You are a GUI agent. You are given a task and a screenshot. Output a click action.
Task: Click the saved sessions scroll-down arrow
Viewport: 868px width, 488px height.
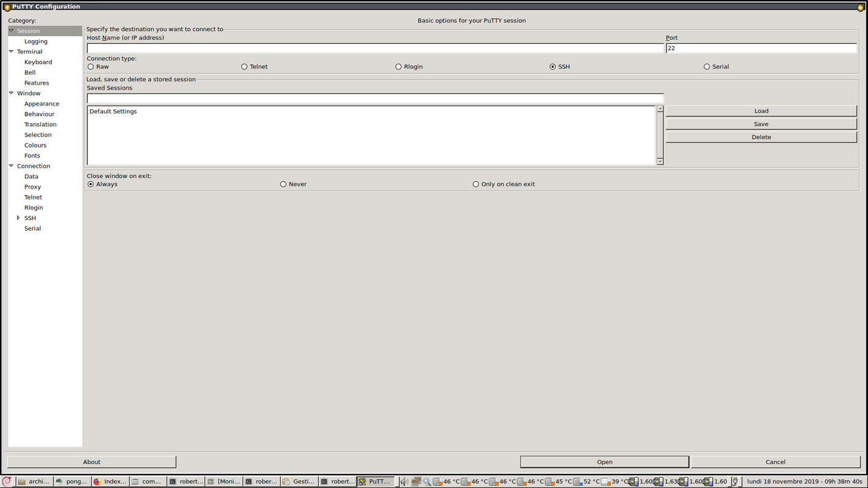(660, 161)
